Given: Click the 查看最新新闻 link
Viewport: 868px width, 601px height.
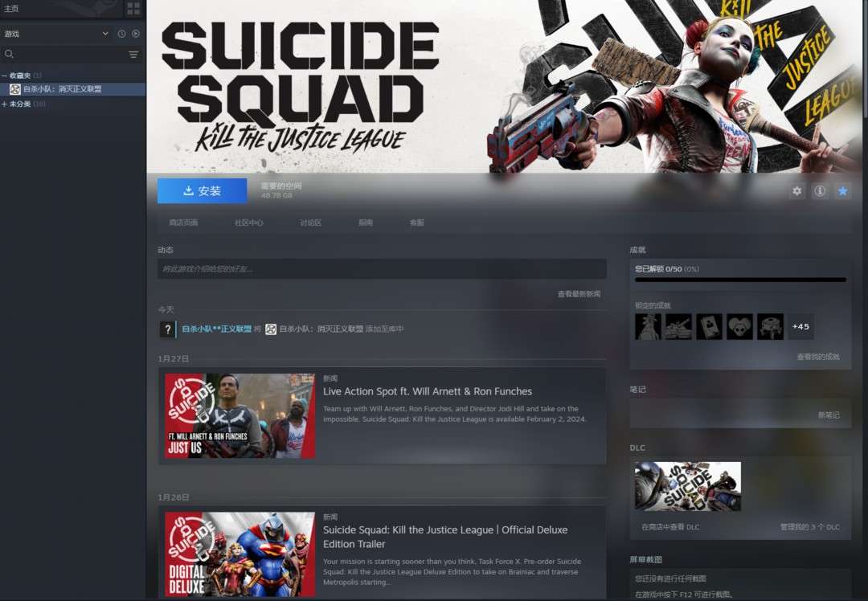Looking at the screenshot, I should (579, 294).
